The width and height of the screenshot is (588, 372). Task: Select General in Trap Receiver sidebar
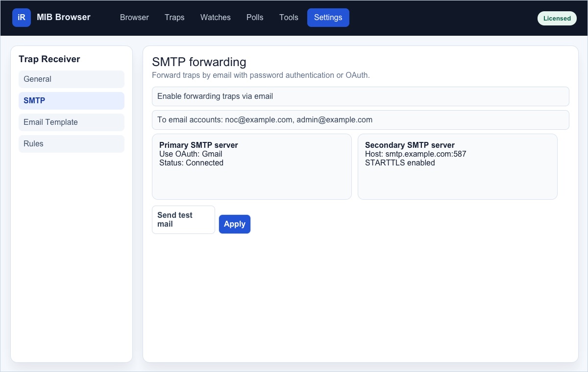72,79
